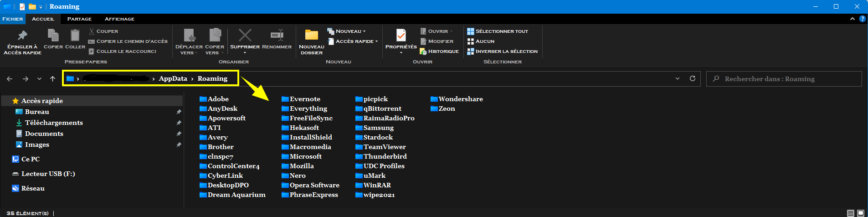Expand the Accès rapide ribbon dropdown
Viewport: 868px width, 217px height.
coord(353,41)
